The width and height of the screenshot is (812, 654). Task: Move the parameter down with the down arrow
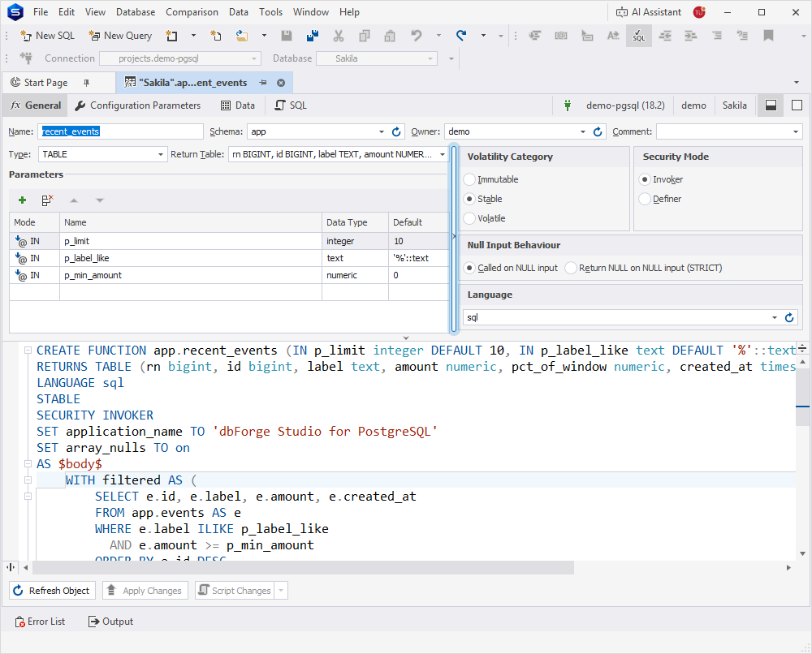click(100, 200)
